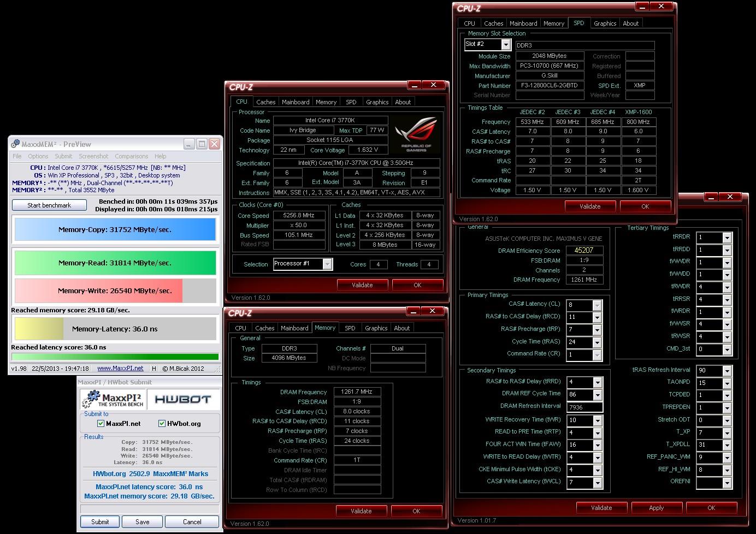The width and height of the screenshot is (756, 534).
Task: Switch to Memory tab in CPU-Z CPU window
Action: [326, 102]
